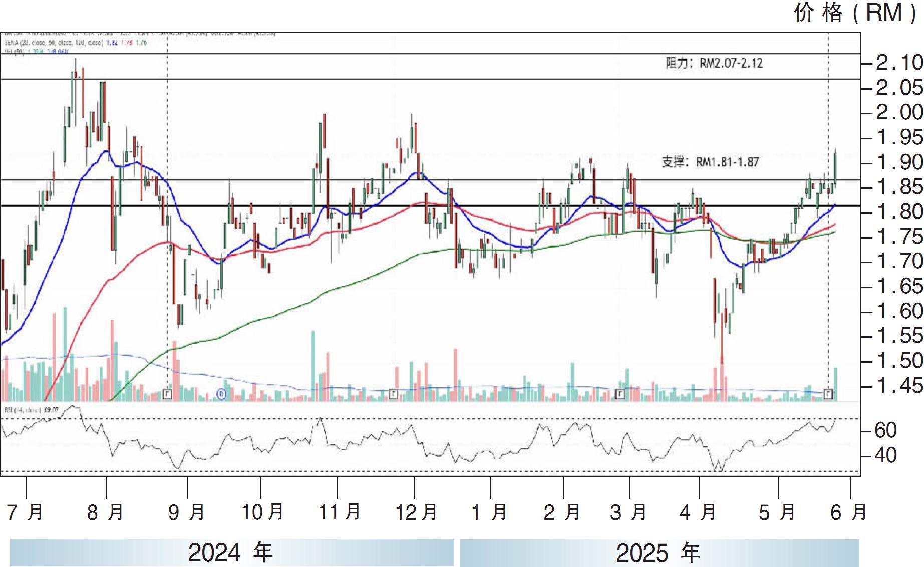Click the 1.65 price axis label
Viewport: 924px width, 567px height.
899,286
